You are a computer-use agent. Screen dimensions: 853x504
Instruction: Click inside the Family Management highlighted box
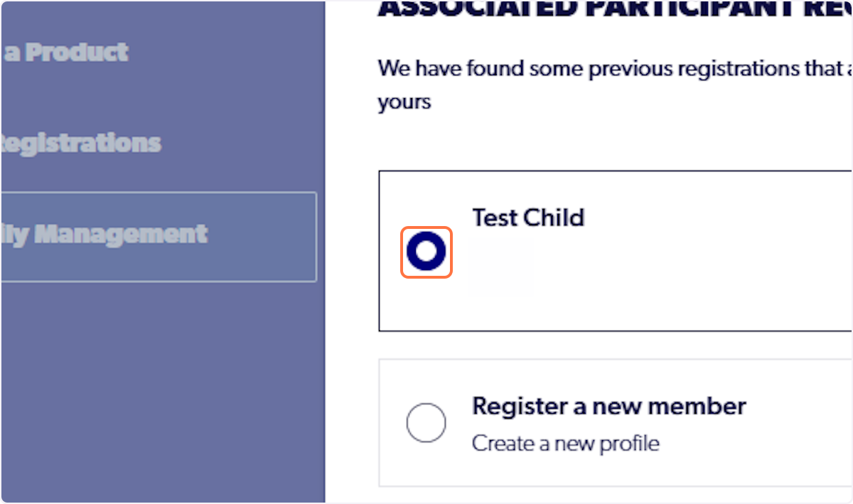click(x=158, y=234)
